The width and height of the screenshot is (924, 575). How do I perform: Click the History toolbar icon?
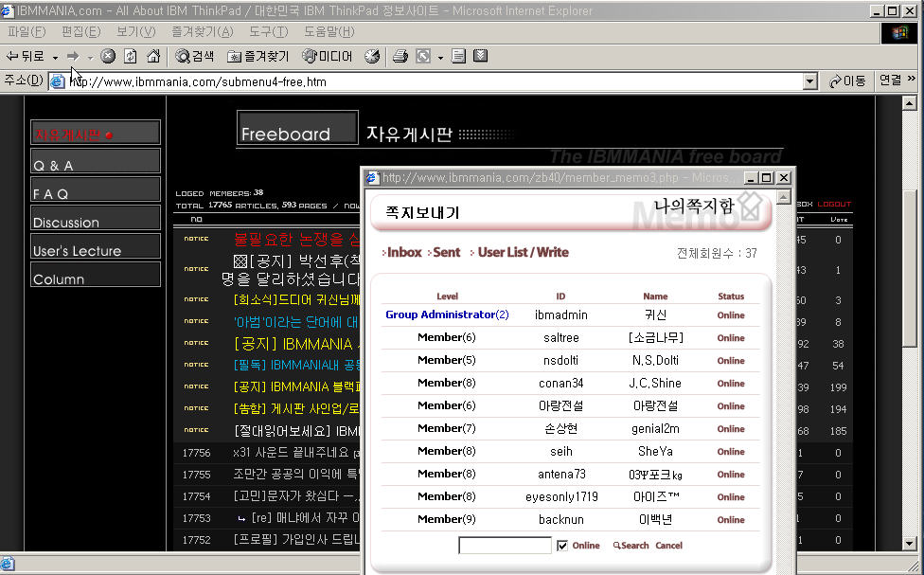click(x=372, y=57)
